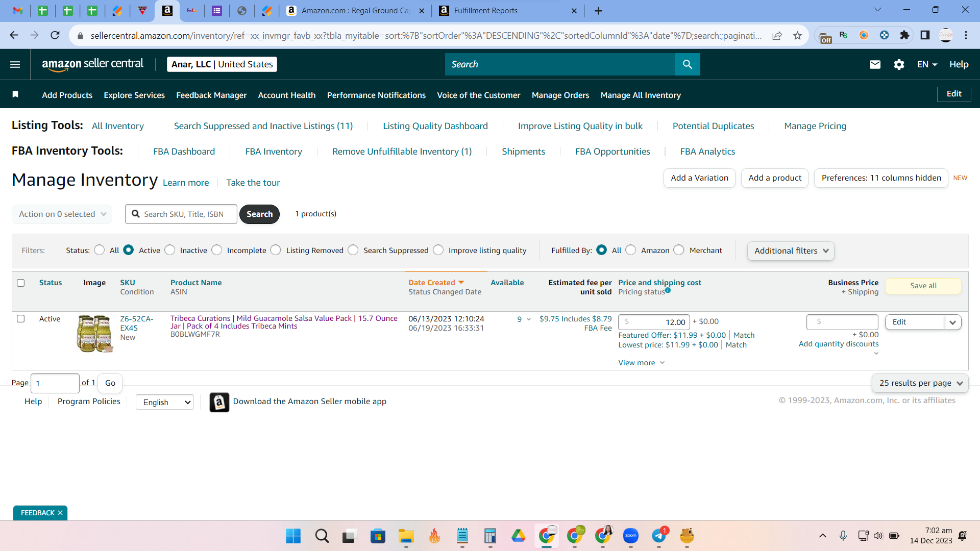
Task: Go to Manage Orders
Action: tap(560, 95)
